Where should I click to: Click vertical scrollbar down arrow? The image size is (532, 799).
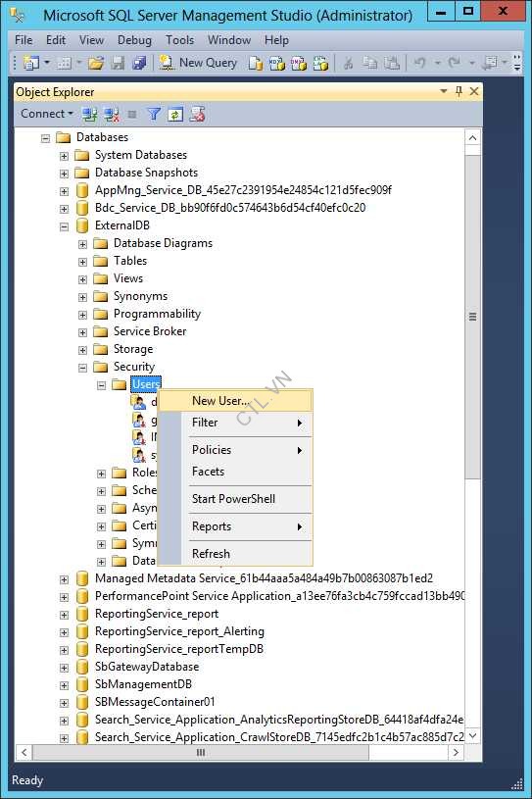[472, 736]
